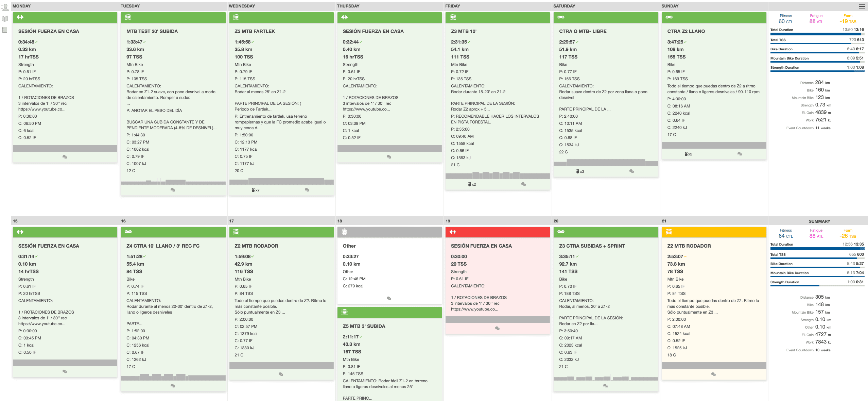Open comments on MTB TEST 20' SUBIDA card

(x=173, y=190)
